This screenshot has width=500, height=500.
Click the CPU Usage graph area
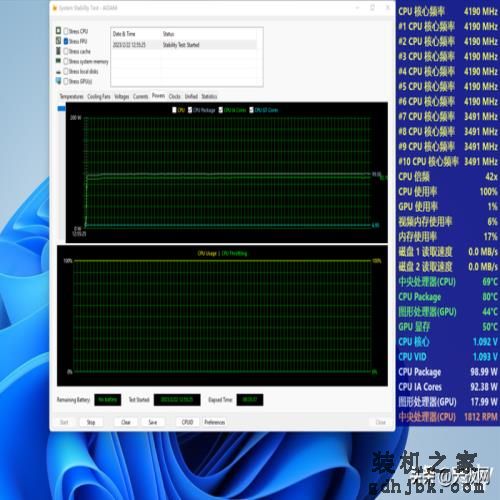pos(222,316)
